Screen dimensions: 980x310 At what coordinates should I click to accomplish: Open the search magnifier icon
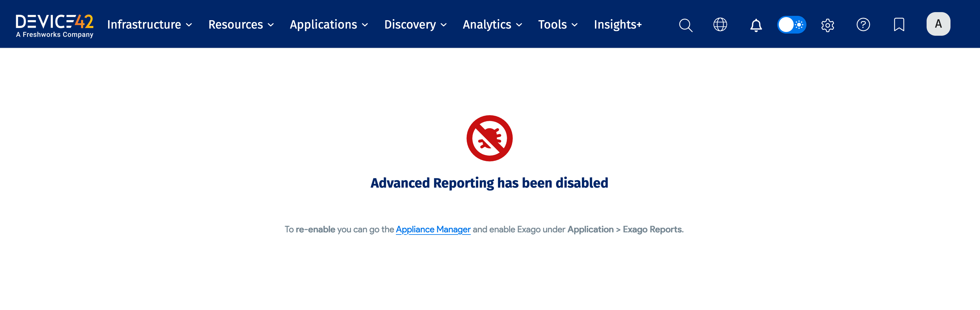pos(686,25)
